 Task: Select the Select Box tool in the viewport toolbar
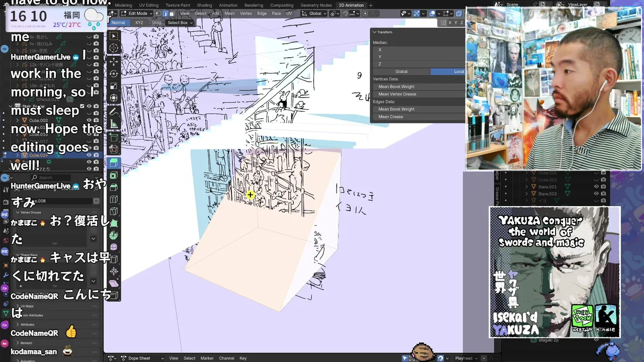click(114, 36)
